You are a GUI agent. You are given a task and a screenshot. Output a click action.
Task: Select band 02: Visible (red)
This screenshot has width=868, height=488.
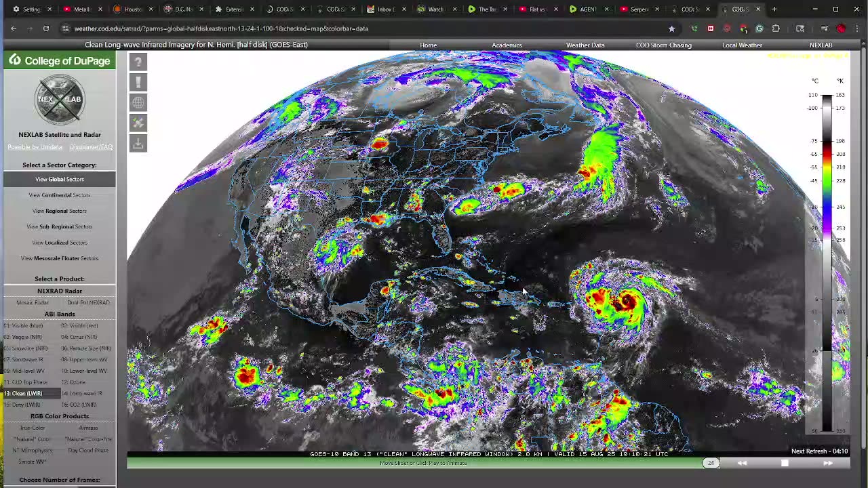click(79, 326)
